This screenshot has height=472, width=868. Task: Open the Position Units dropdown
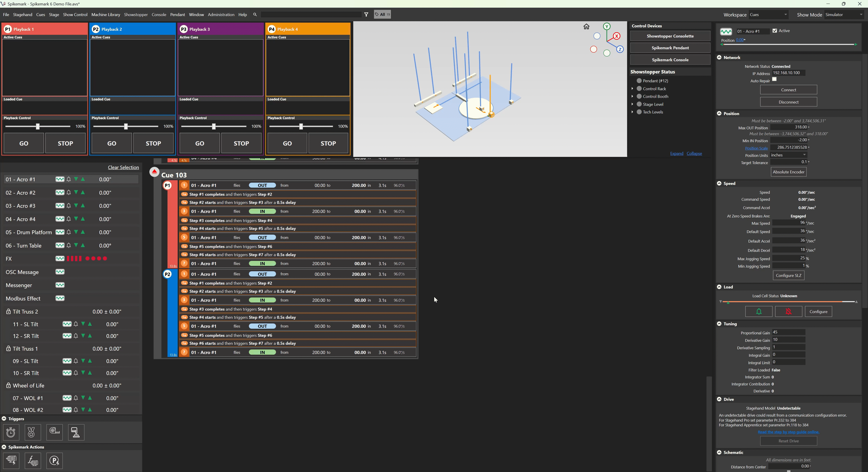tap(805, 155)
